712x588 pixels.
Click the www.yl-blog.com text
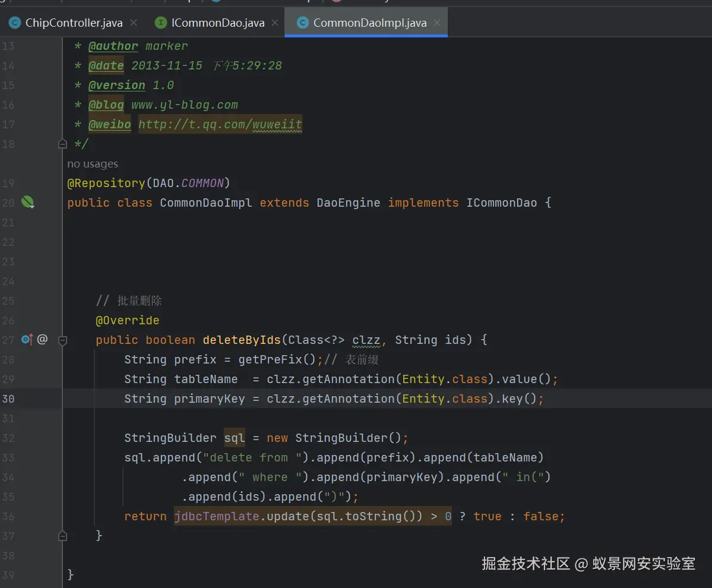184,105
